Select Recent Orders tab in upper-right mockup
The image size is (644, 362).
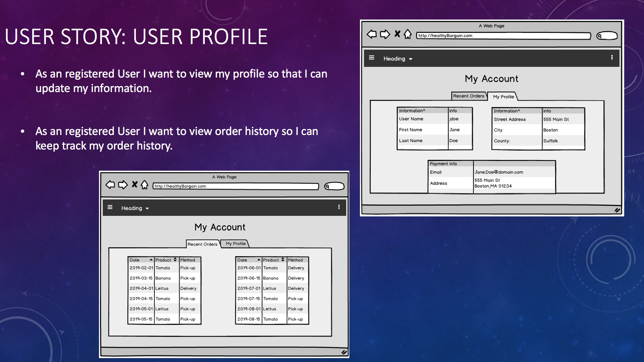[x=468, y=96]
